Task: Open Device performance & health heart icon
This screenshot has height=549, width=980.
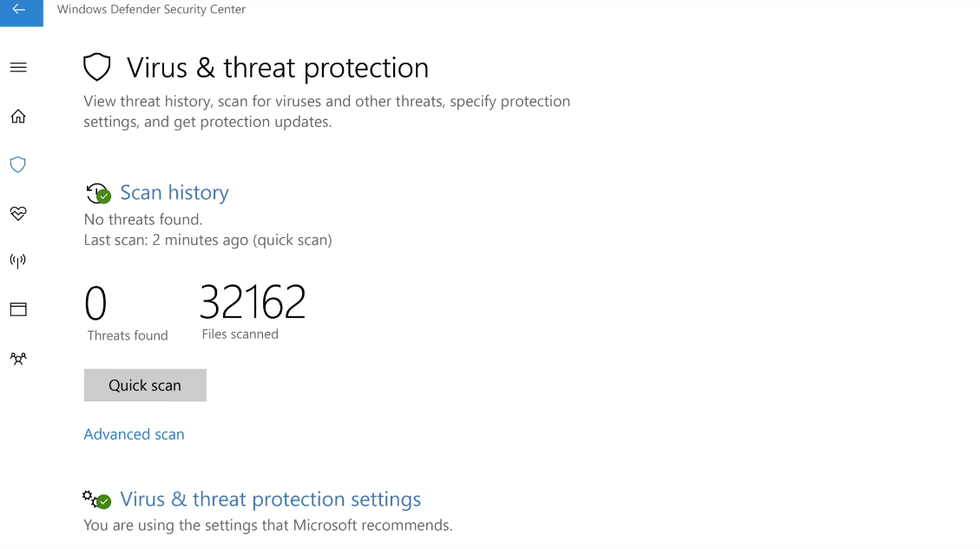Action: point(18,213)
